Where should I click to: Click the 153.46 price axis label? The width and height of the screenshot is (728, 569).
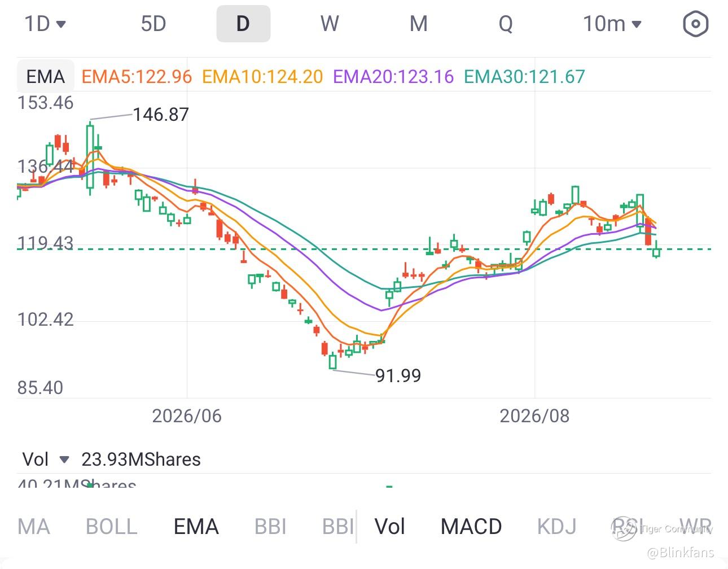click(45, 103)
